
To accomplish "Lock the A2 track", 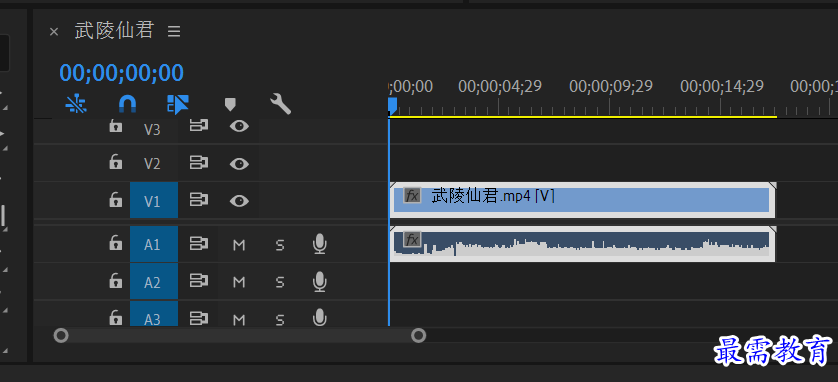I will pyautogui.click(x=115, y=281).
